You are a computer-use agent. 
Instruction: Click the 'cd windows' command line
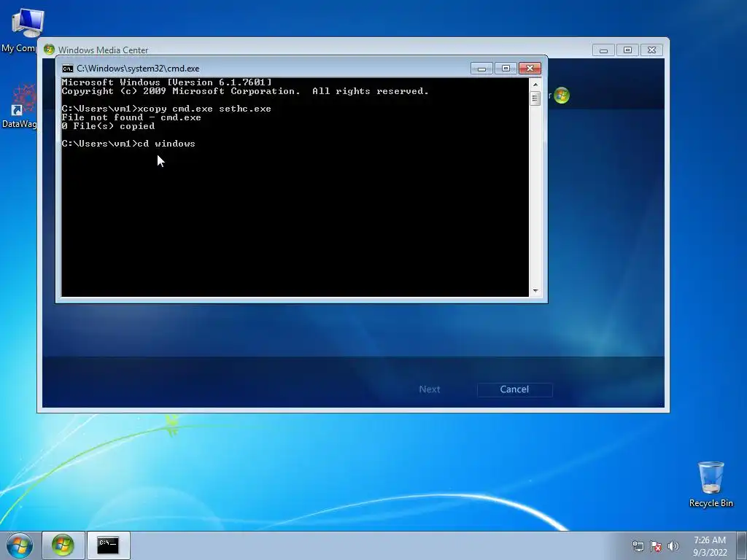click(128, 144)
